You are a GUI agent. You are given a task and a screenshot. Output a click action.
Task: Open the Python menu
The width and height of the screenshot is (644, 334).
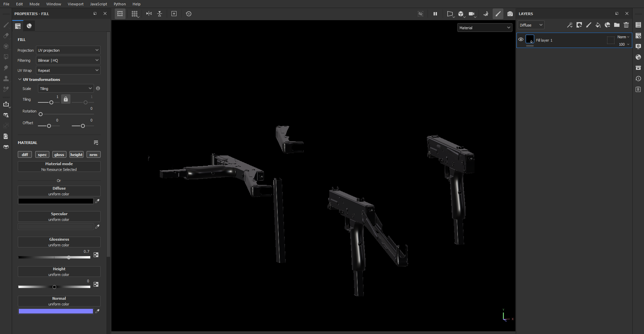click(120, 4)
